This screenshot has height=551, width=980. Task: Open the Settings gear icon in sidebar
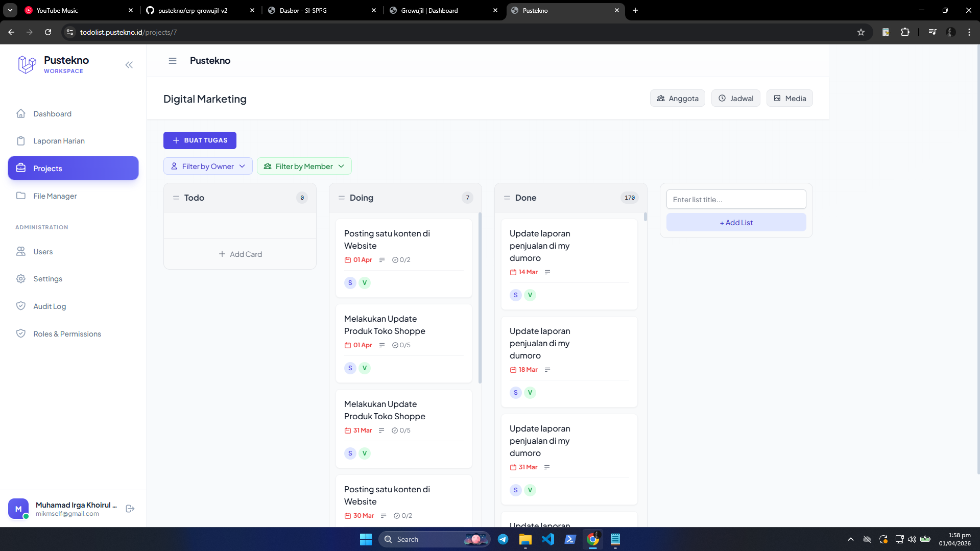click(21, 279)
